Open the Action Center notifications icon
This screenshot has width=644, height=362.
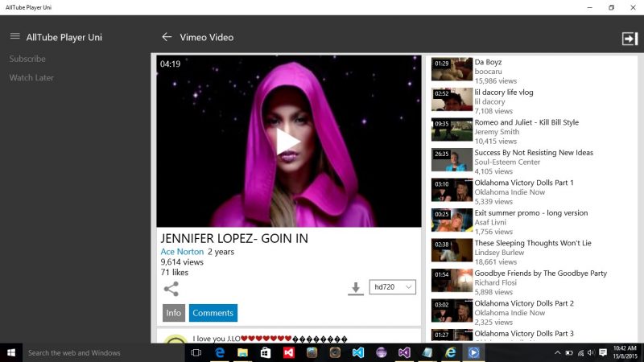pos(603,352)
